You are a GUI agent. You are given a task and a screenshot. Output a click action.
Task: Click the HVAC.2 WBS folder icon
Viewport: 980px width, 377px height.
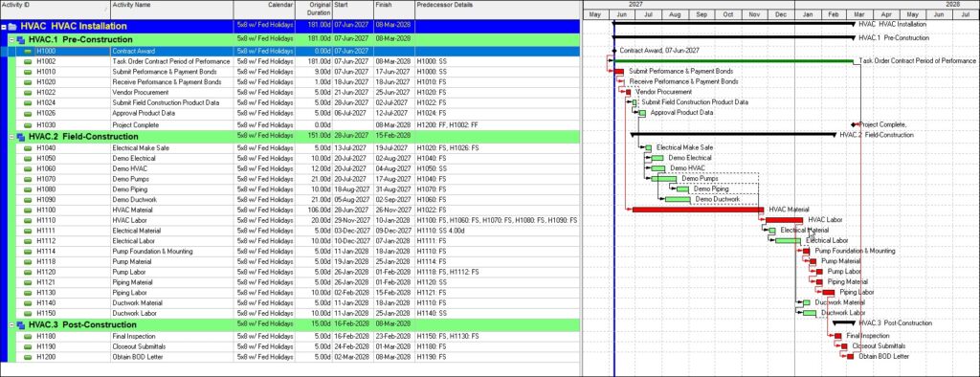[x=21, y=137]
